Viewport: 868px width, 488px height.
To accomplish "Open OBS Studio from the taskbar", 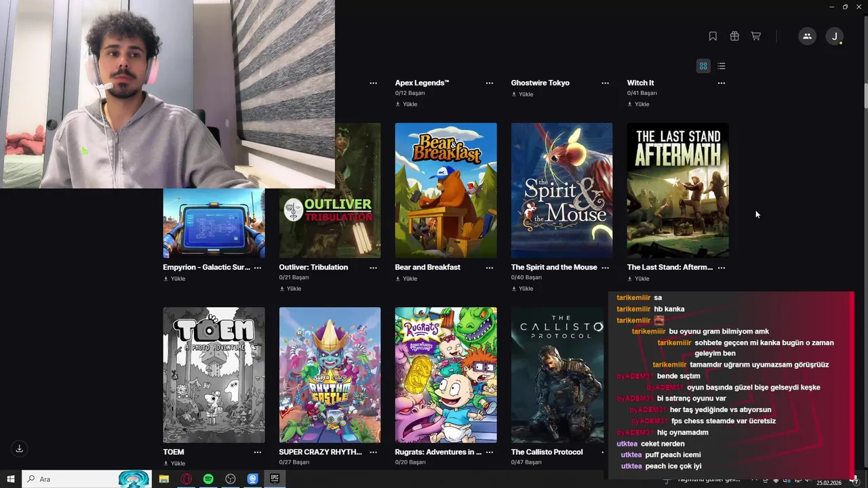I will tap(231, 479).
